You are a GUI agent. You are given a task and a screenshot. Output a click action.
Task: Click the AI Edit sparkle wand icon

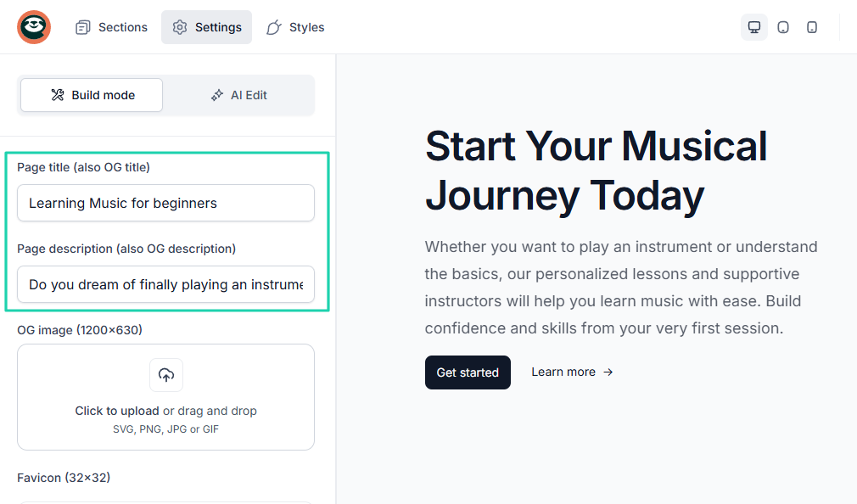tap(217, 95)
